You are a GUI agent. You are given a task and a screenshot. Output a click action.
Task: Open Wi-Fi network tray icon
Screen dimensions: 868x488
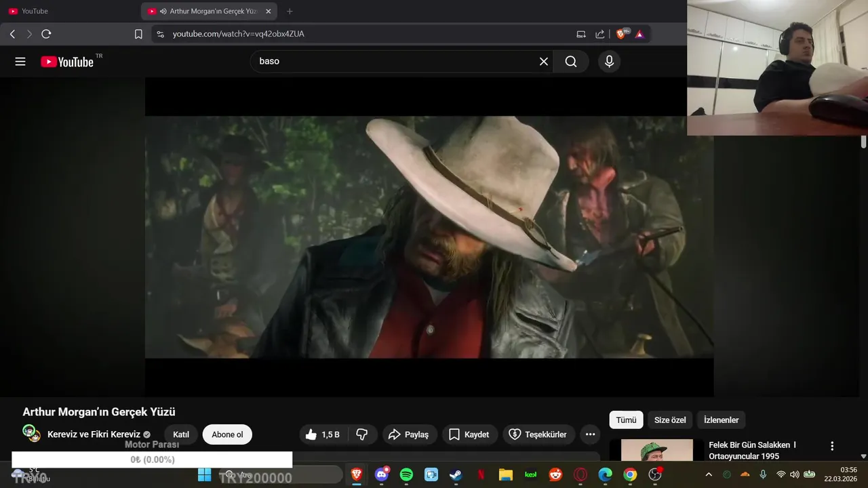[781, 474]
